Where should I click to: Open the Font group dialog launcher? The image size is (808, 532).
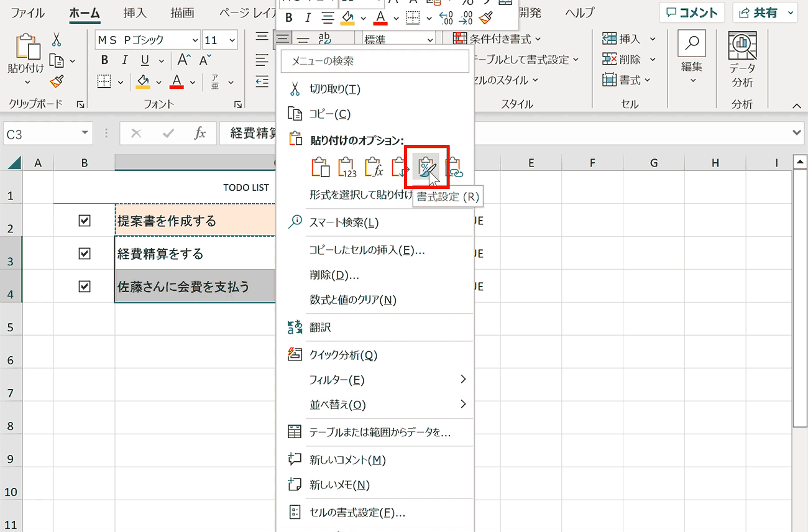click(x=238, y=105)
